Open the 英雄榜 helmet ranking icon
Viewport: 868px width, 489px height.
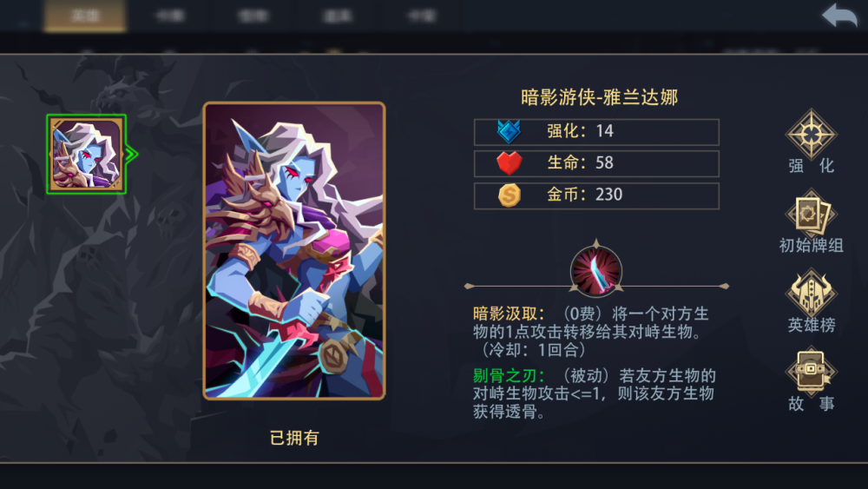click(x=811, y=293)
